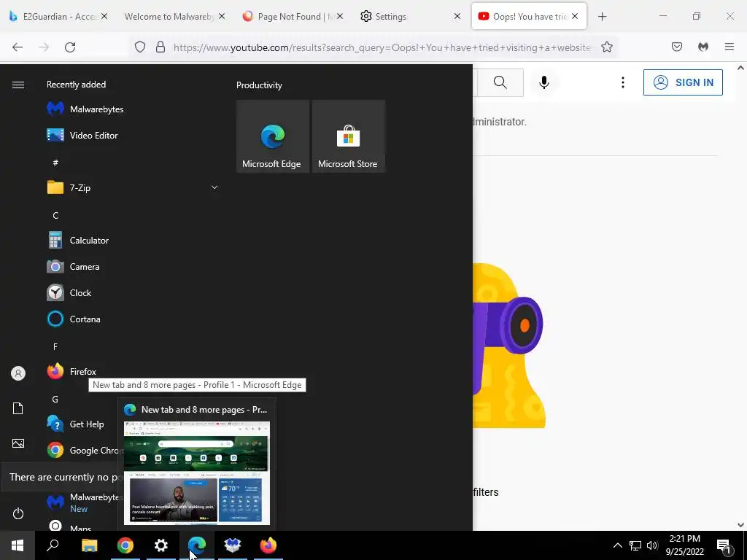747x560 pixels.
Task: Click the YouTube SIGN IN button
Action: (683, 82)
